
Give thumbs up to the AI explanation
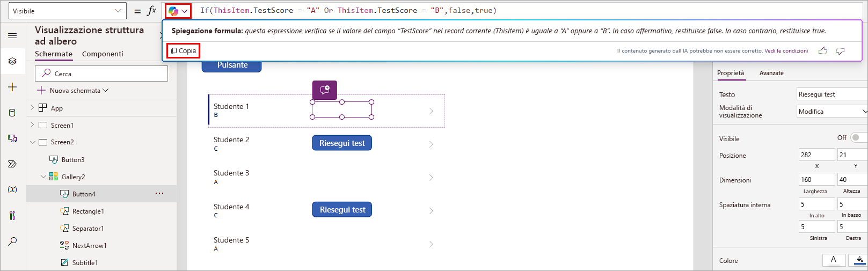pyautogui.click(x=823, y=51)
